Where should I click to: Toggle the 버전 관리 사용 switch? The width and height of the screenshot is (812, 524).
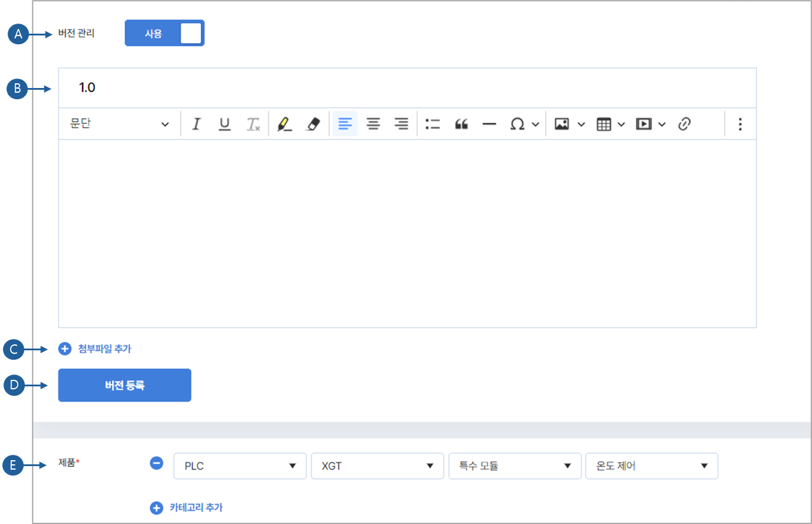tap(164, 33)
